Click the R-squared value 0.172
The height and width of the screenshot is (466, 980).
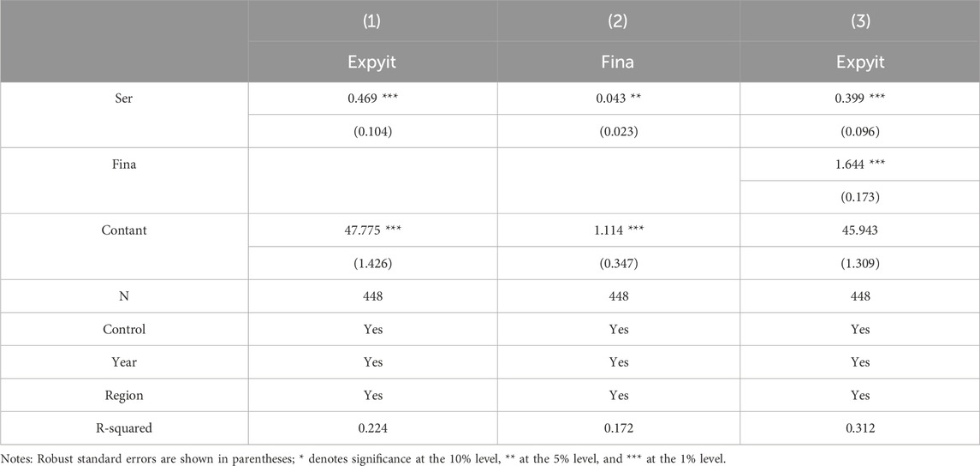click(618, 428)
